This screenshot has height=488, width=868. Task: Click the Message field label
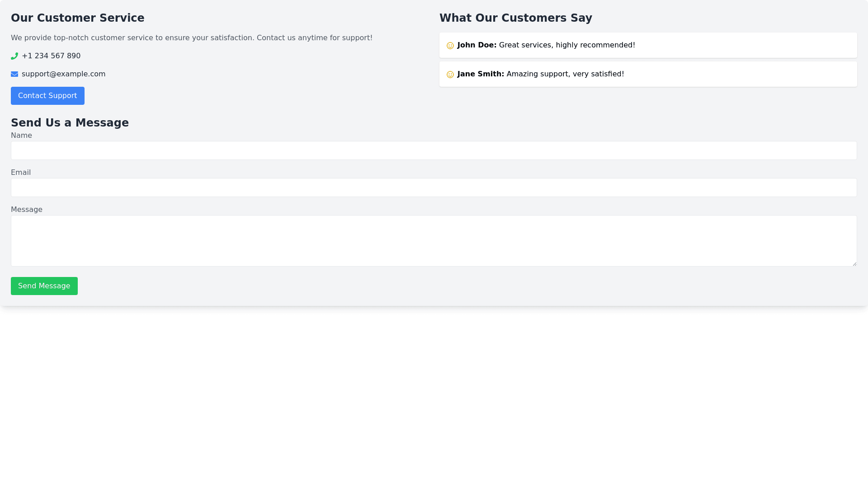coord(27,210)
